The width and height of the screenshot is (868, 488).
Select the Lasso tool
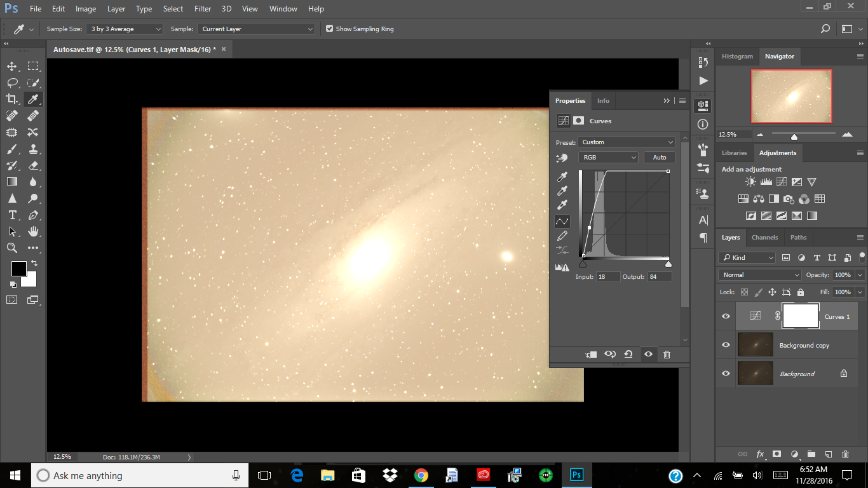(x=12, y=83)
